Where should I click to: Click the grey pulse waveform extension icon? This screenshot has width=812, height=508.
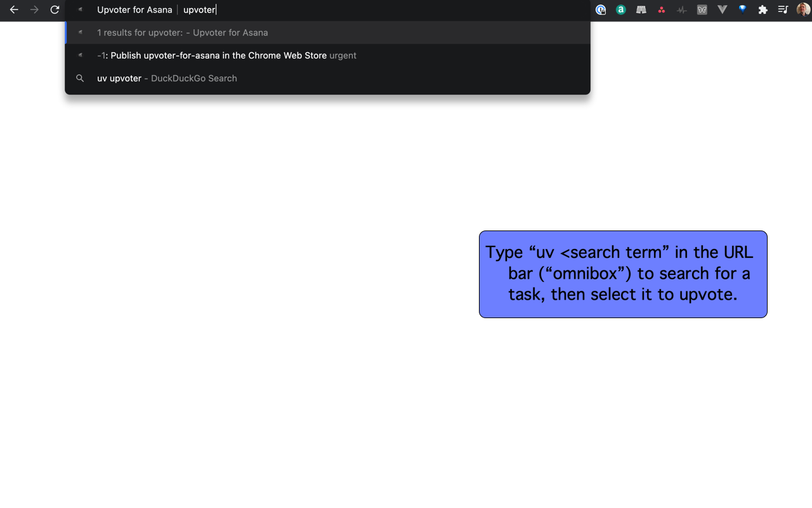point(682,10)
